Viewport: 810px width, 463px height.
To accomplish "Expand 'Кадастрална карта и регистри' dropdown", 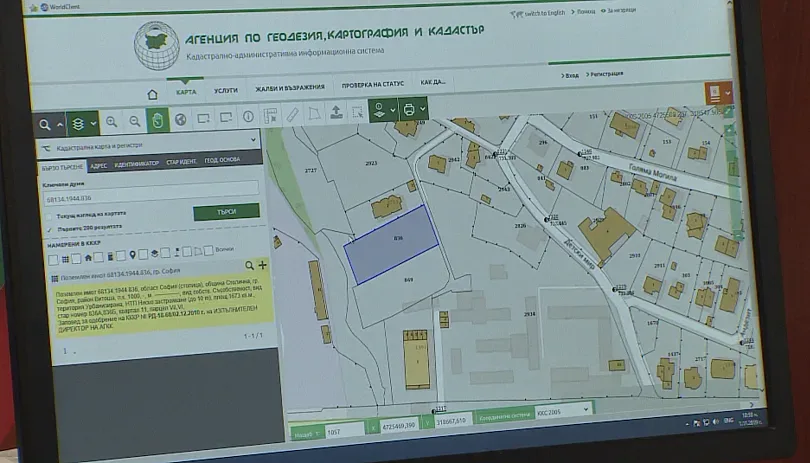I will [253, 142].
